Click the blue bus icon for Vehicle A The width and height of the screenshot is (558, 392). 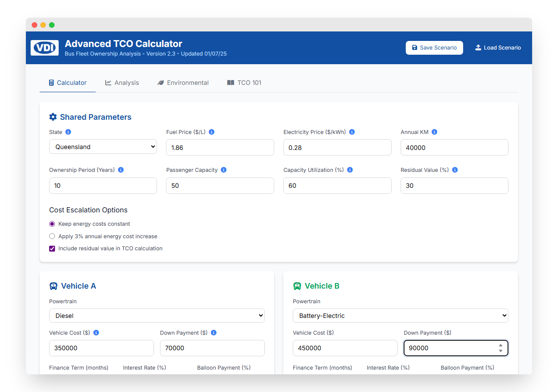click(x=53, y=286)
